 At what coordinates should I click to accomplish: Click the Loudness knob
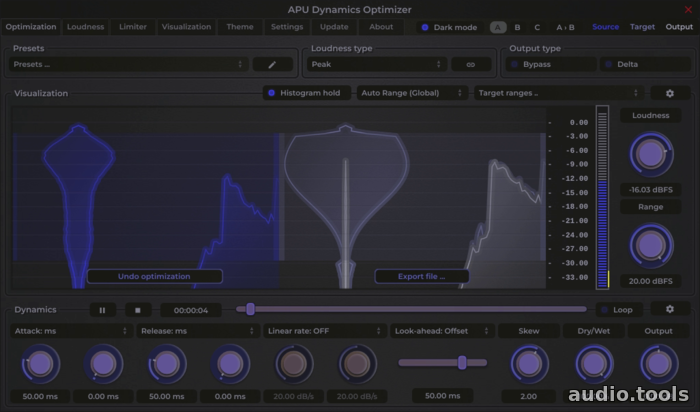click(650, 154)
